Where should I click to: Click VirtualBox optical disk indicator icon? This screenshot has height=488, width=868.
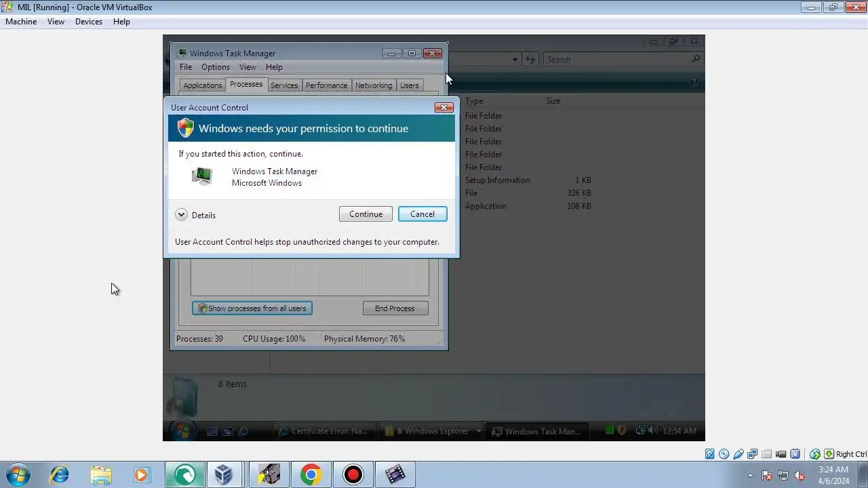click(724, 454)
